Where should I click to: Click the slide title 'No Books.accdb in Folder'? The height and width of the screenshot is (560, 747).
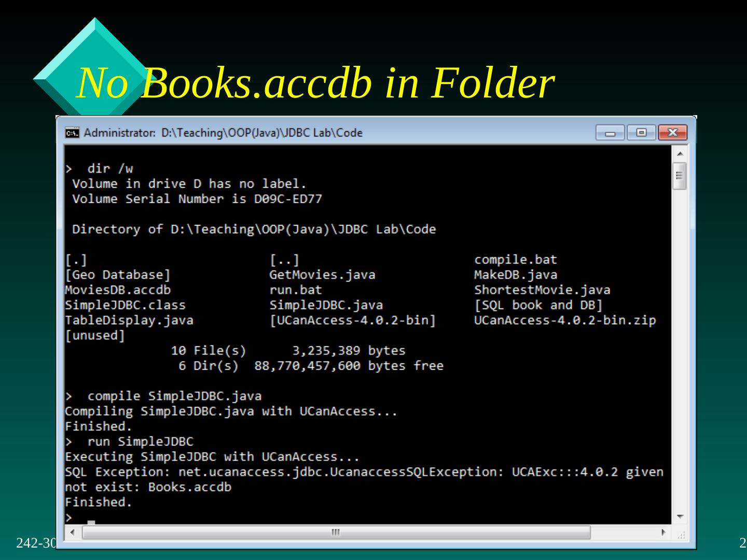[315, 83]
